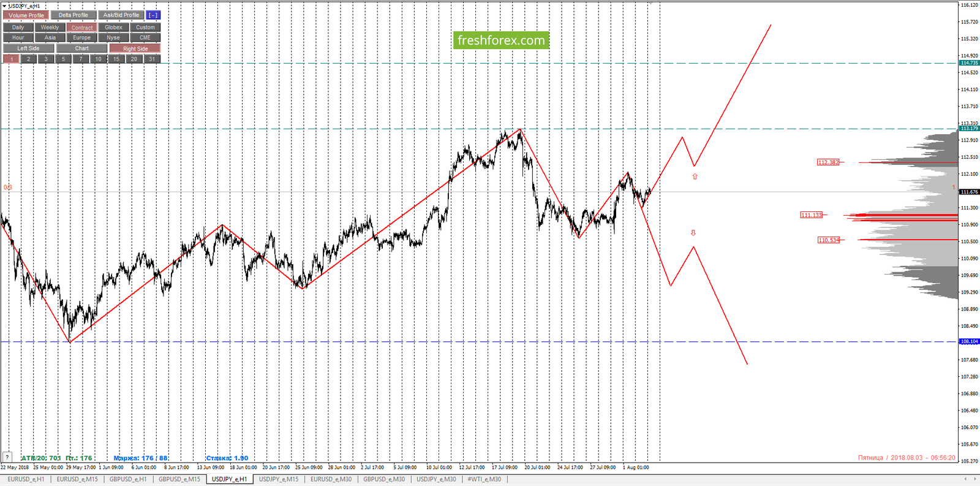Click the ATR/20 reading in status line

pyautogui.click(x=41, y=458)
